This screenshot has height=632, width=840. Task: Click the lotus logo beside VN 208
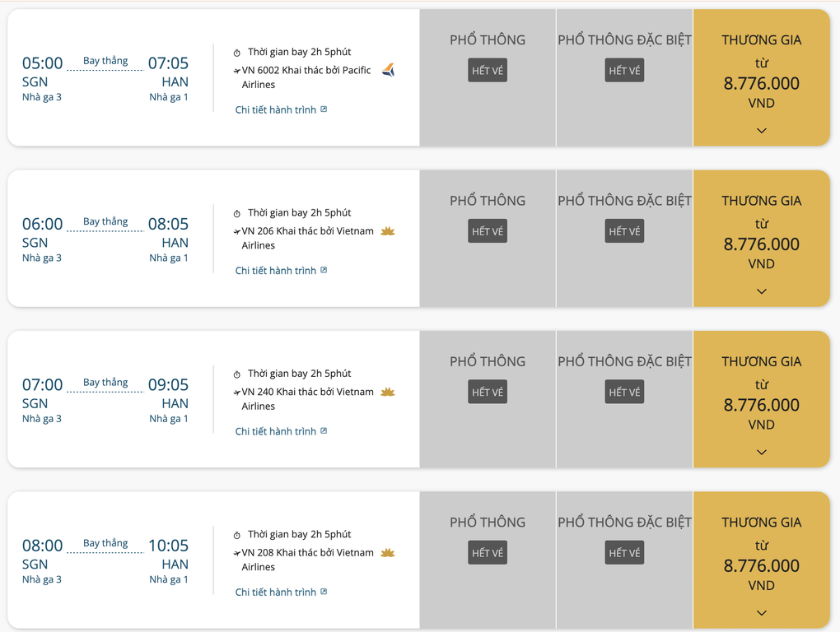point(388,552)
